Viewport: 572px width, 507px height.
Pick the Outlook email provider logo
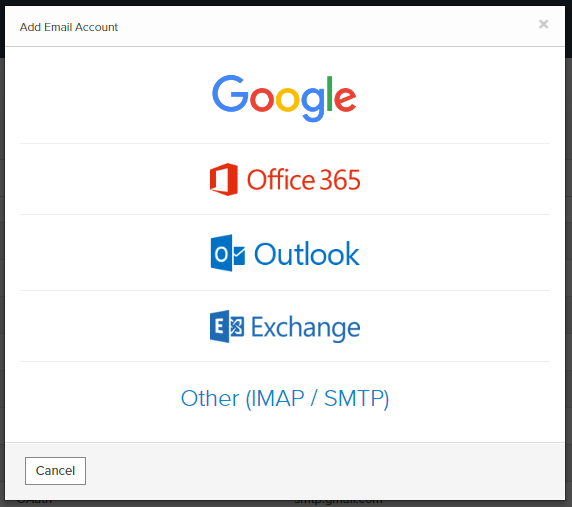285,253
